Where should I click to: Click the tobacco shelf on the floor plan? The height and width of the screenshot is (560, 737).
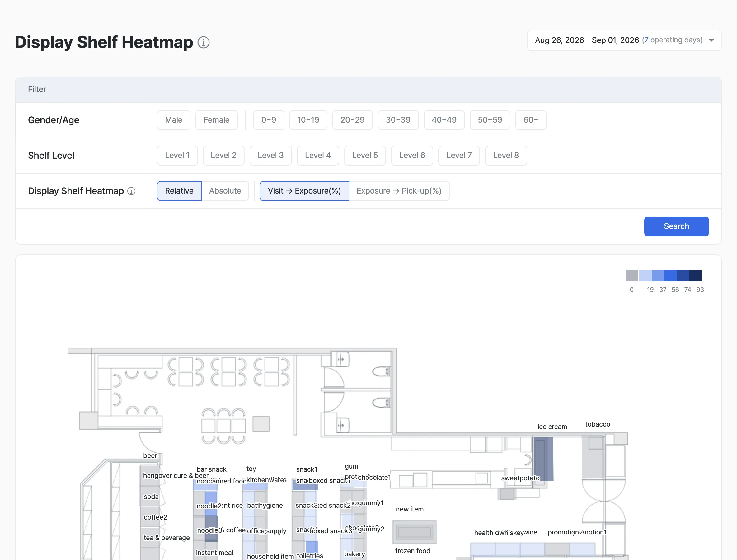593,457
